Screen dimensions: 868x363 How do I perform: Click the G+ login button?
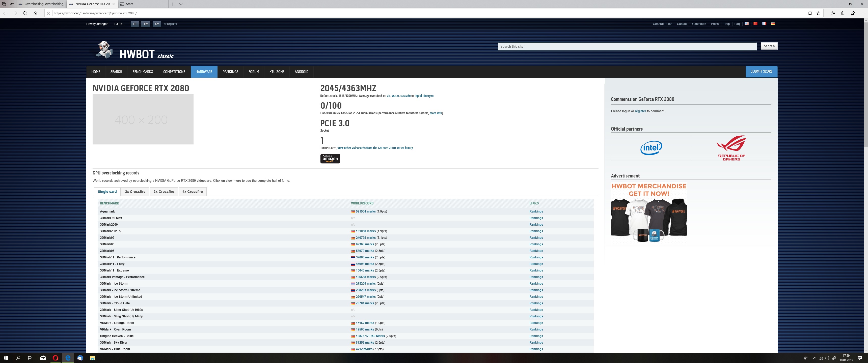click(x=157, y=24)
